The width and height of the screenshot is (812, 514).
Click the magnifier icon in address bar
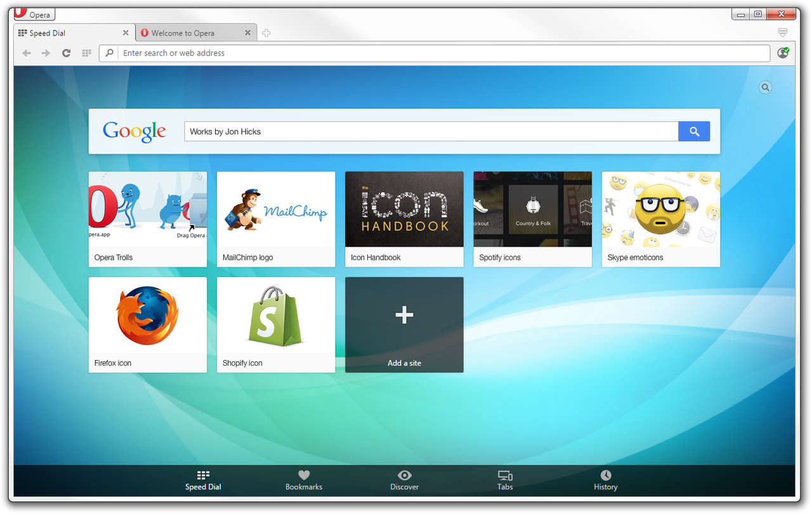(x=109, y=53)
